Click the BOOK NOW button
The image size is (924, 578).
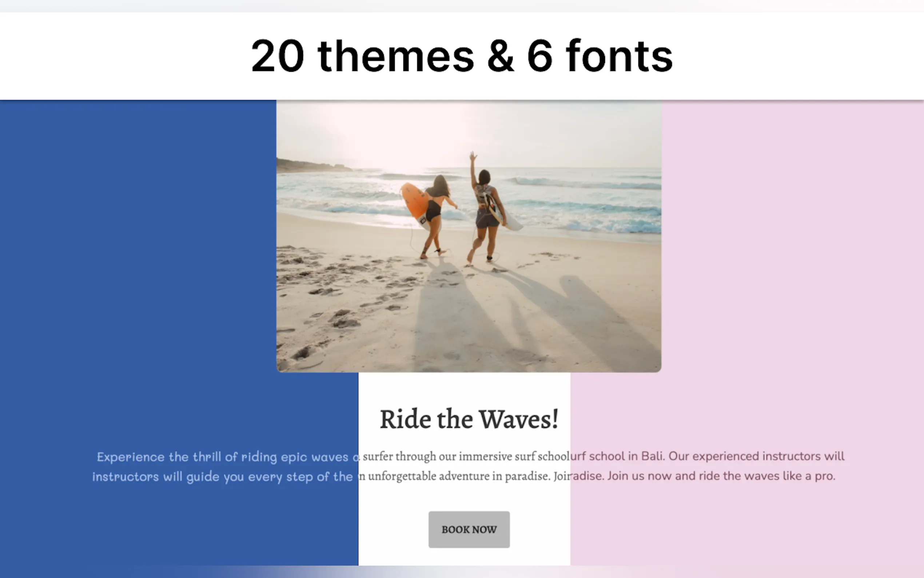click(x=469, y=530)
